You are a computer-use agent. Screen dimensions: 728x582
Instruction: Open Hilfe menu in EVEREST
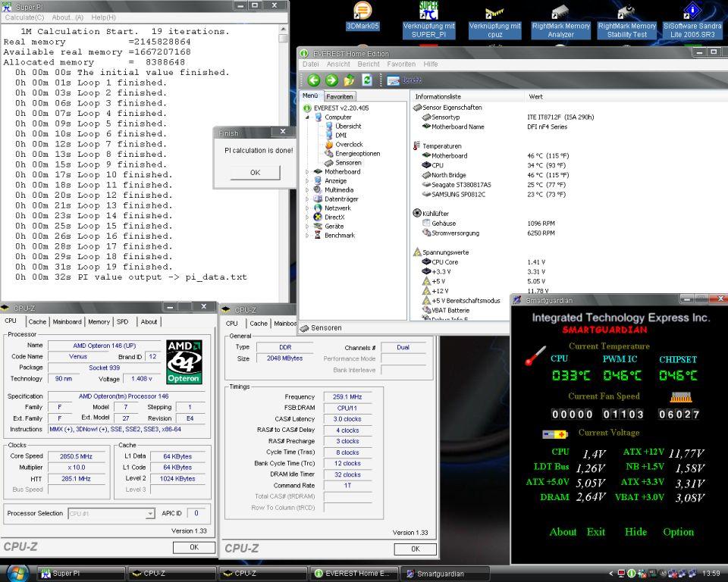(x=431, y=64)
